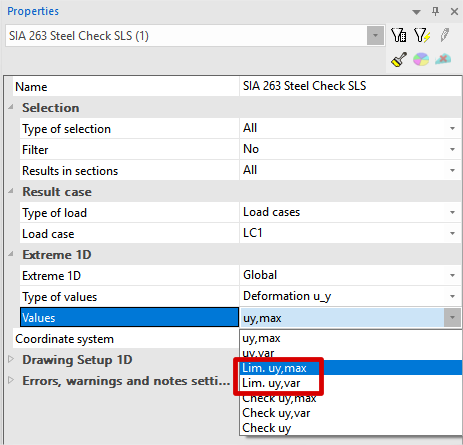Click the pencil edit icon

(445, 35)
